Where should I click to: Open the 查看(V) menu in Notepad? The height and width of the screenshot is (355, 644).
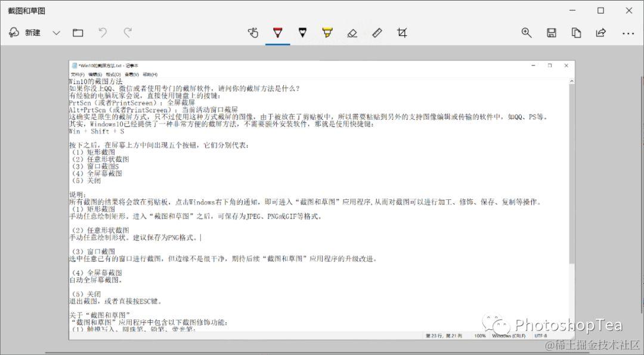click(132, 75)
